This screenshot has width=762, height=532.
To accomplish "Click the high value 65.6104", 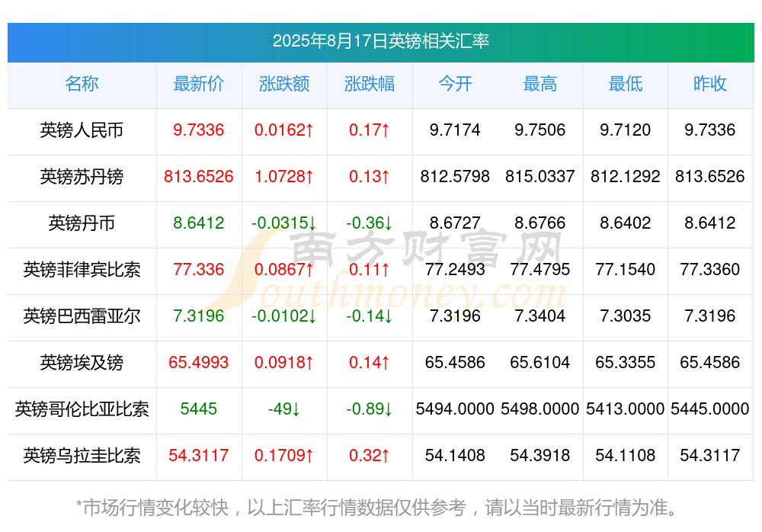I will pos(540,362).
